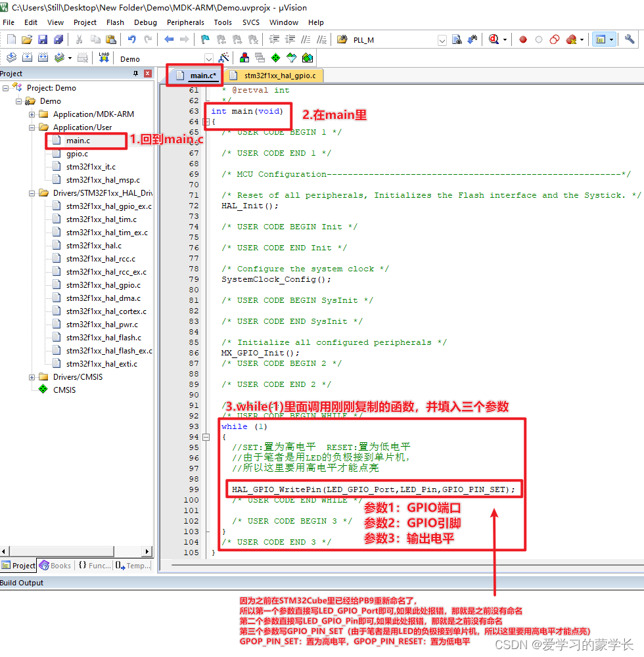Screen dimensions: 644x657
Task: Switch to the Books panel tab
Action: coord(56,565)
